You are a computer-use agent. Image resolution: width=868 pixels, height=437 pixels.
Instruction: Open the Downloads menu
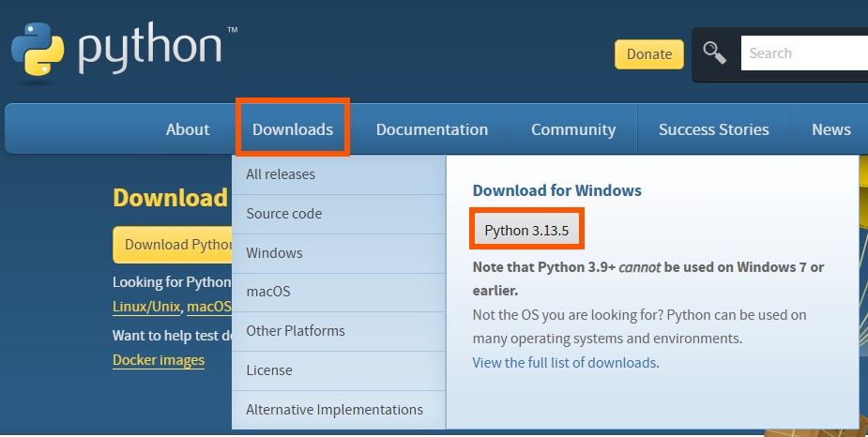292,129
